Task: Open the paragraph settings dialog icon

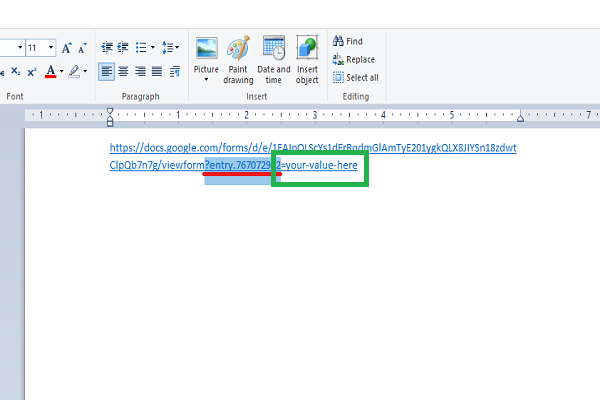Action: click(x=175, y=72)
